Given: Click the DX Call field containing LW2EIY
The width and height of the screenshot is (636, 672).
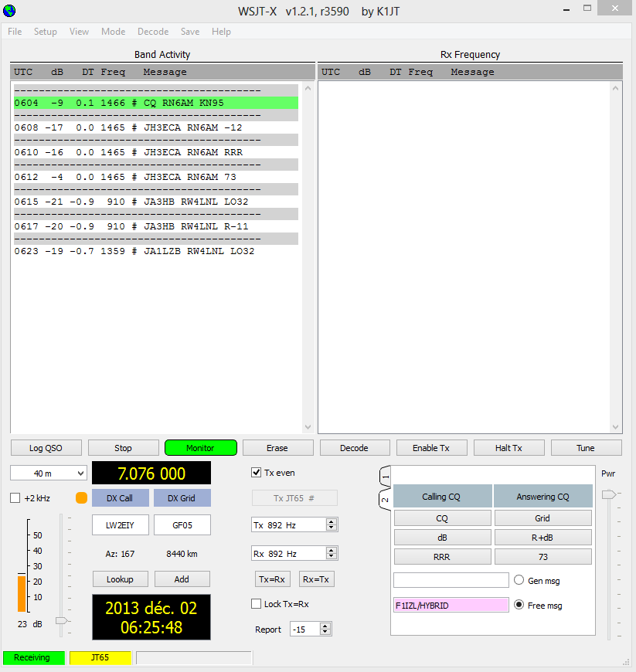Looking at the screenshot, I should [121, 525].
